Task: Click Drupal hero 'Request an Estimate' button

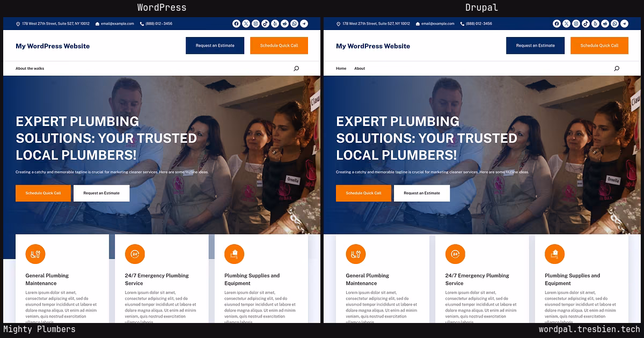Action: (x=422, y=193)
